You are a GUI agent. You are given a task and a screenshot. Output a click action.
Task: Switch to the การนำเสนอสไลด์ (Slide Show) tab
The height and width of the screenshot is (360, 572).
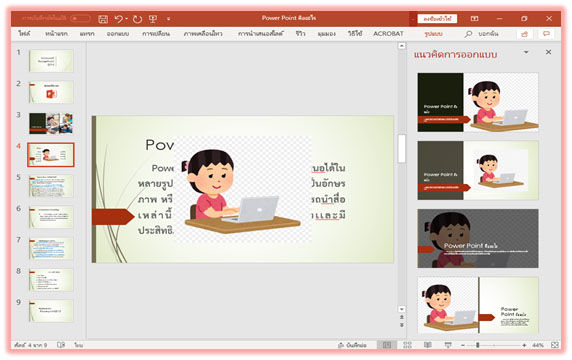[260, 34]
